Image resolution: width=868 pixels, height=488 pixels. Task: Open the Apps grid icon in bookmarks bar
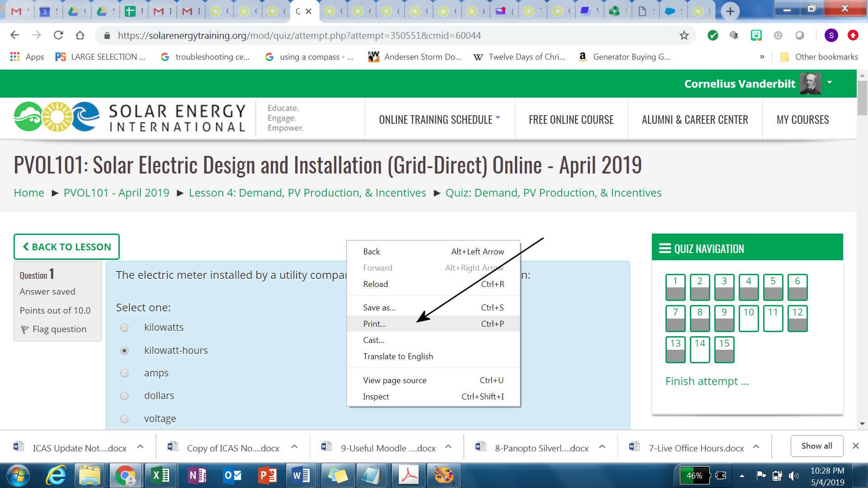tap(15, 57)
